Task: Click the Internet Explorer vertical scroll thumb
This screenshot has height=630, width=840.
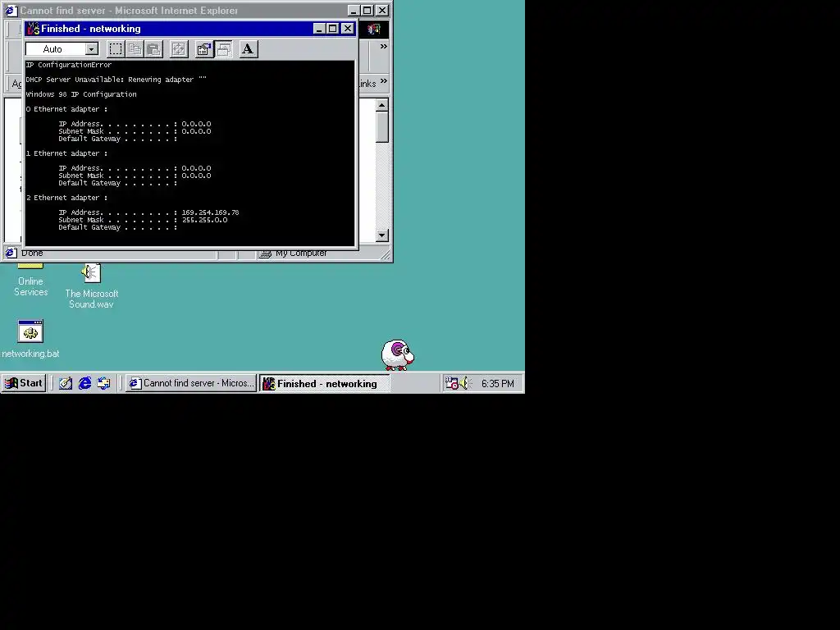Action: pos(382,127)
